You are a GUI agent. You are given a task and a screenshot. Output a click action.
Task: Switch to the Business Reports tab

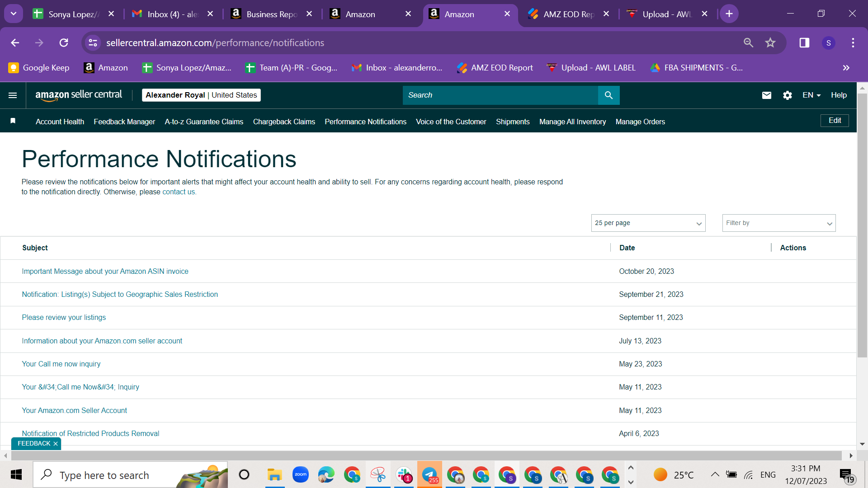coord(271,14)
